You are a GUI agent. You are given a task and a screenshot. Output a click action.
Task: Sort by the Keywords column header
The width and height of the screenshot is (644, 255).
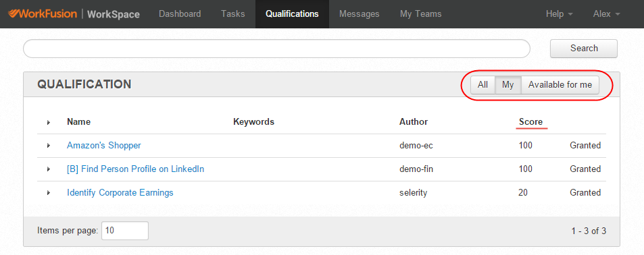point(254,121)
